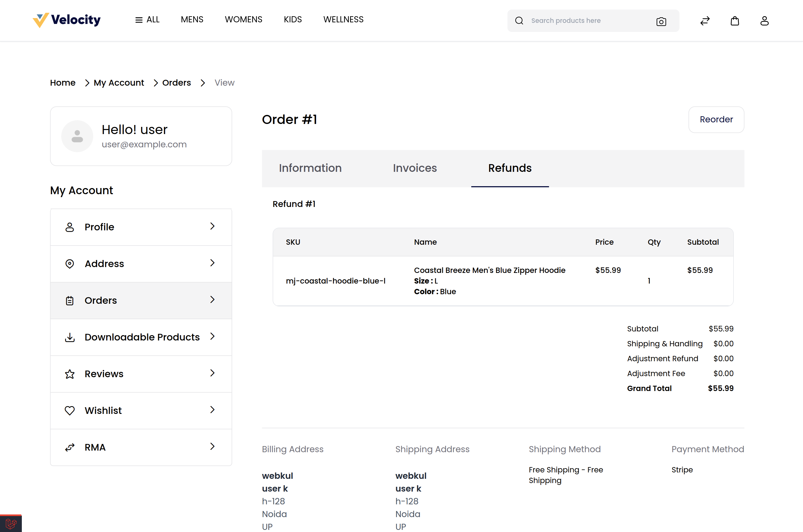803x532 pixels.
Task: Expand the Profile row chevron
Action: coord(212,226)
